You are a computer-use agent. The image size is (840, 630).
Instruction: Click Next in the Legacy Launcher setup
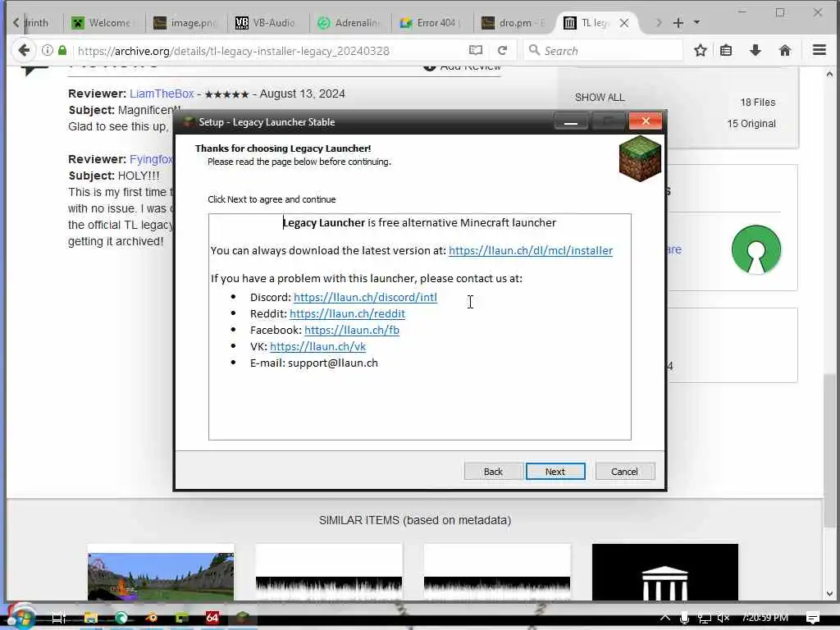point(555,472)
